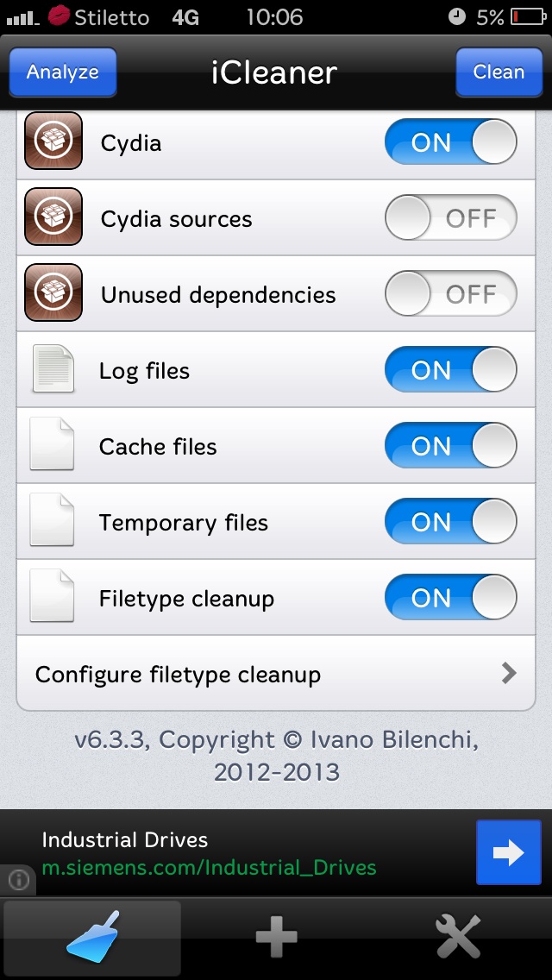The image size is (552, 980).
Task: Tap the Cydia app icon
Action: 53,141
